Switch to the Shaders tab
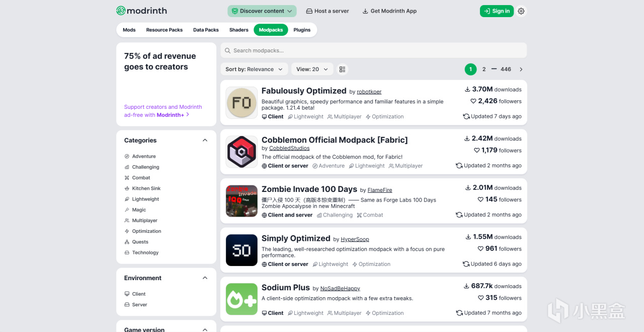Viewport: 644px width, 332px height. tap(239, 30)
